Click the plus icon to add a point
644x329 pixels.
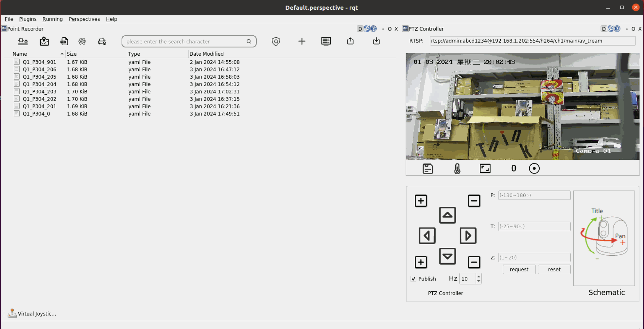(302, 41)
